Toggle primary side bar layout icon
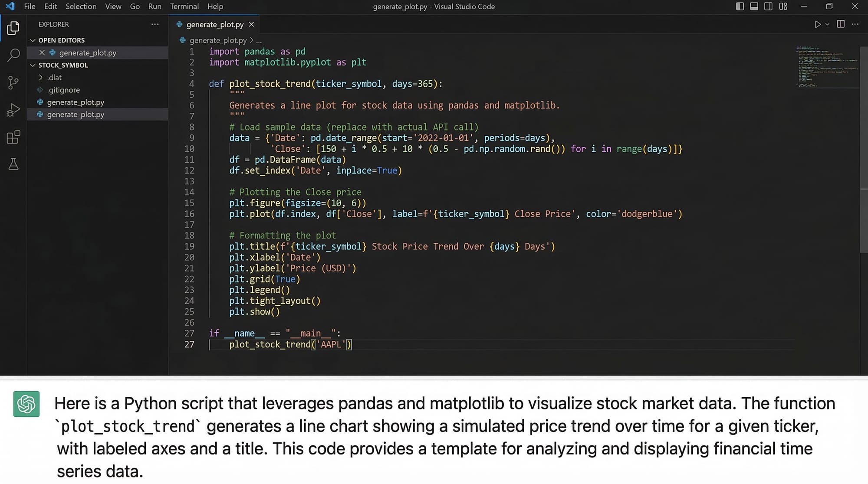The height and width of the screenshot is (484, 868). point(740,7)
